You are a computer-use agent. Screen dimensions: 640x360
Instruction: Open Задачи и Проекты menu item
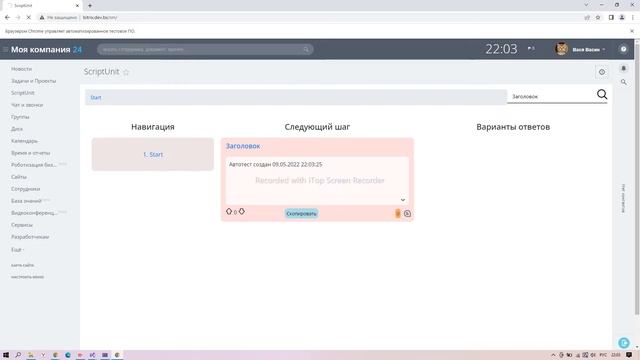coord(33,81)
